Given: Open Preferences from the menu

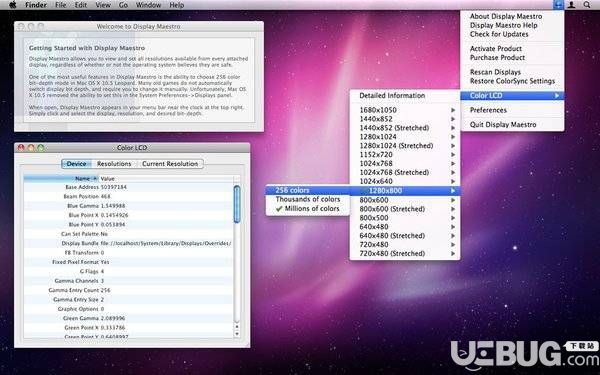Looking at the screenshot, I should 512,110.
